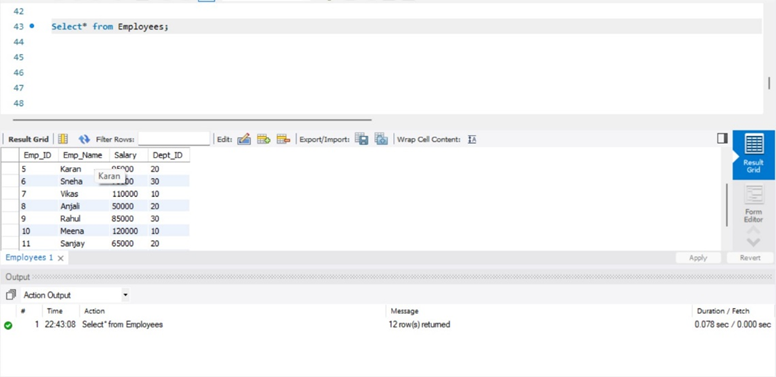Click the Duration / Fetch column header

coord(723,311)
